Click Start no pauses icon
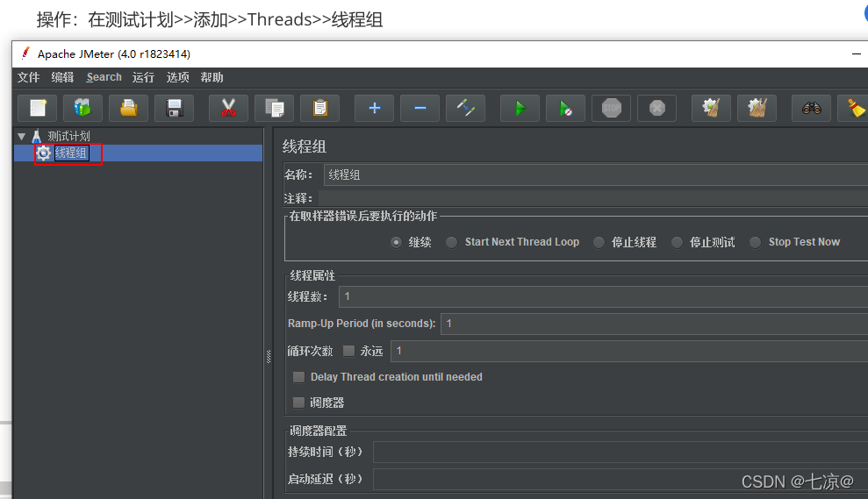Screen dimensions: 868x499 [565, 108]
